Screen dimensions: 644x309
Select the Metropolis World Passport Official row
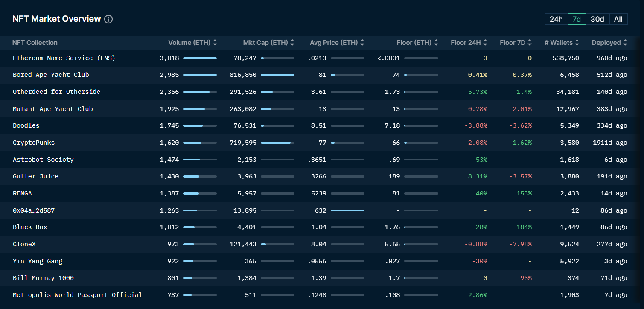77,295
